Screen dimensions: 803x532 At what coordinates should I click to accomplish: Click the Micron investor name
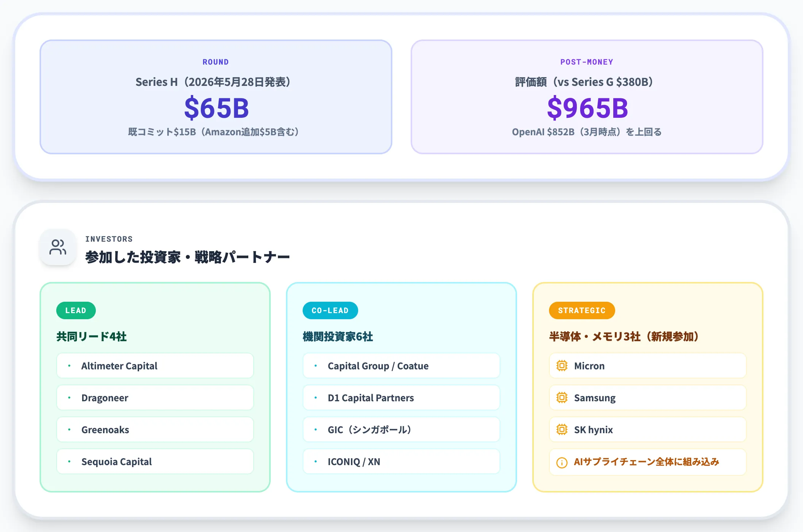point(589,366)
